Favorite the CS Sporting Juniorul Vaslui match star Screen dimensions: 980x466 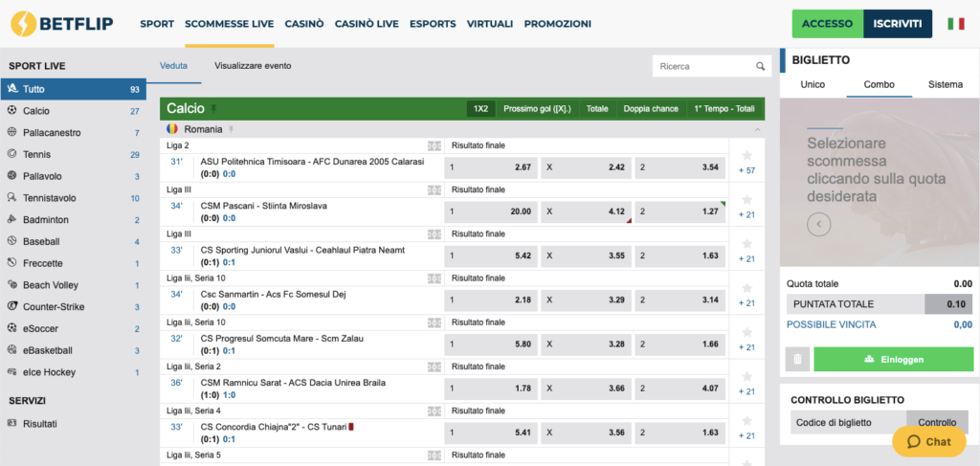746,244
